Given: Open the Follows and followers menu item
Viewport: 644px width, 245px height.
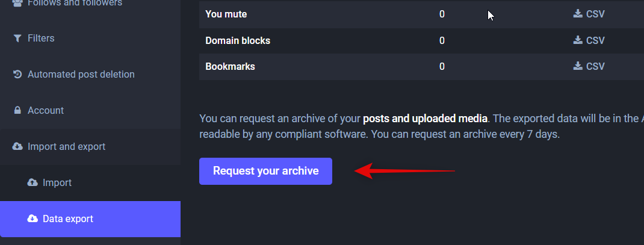Looking at the screenshot, I should click(x=75, y=3).
